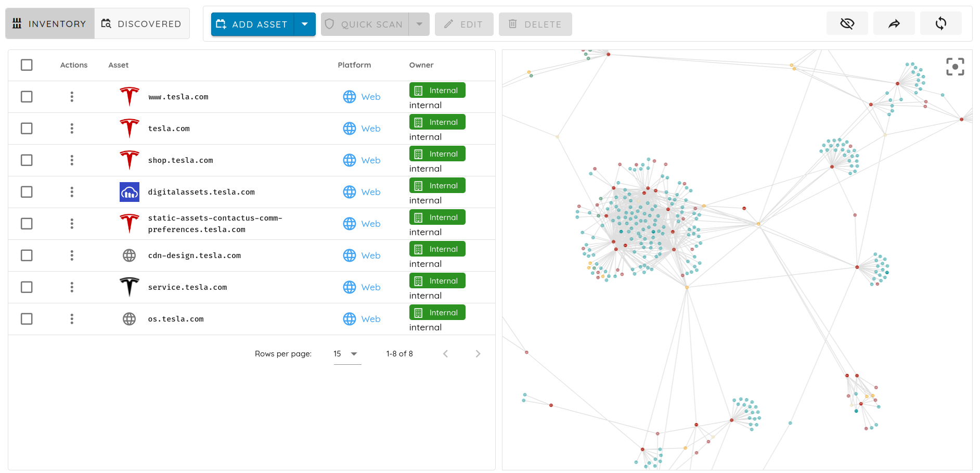Switch to the Inventory tab

50,23
